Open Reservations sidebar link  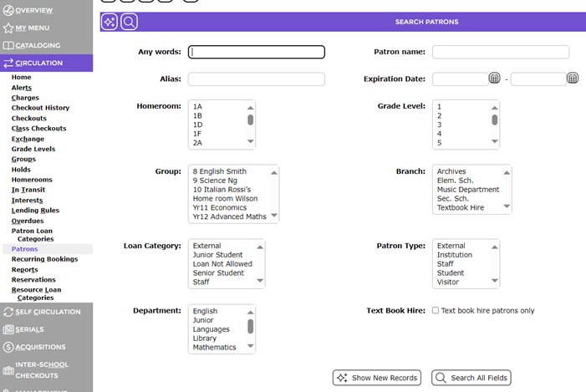[33, 279]
